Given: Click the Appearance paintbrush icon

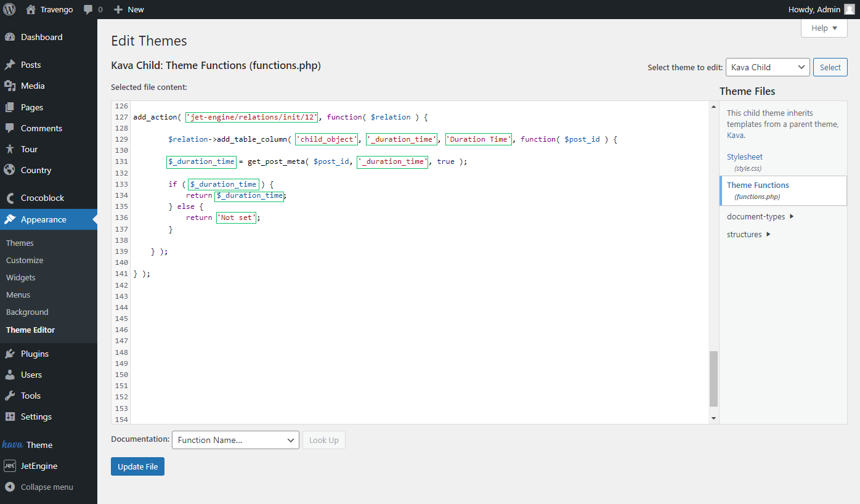Looking at the screenshot, I should [x=10, y=219].
